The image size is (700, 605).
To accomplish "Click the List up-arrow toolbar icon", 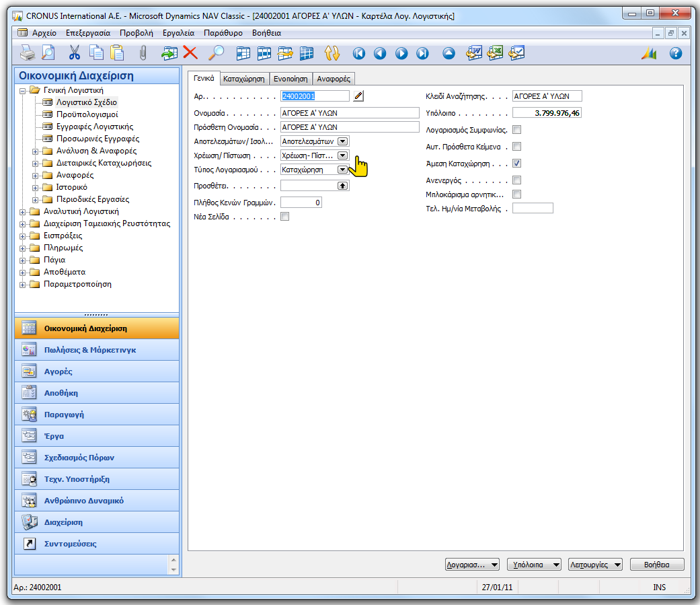I will (449, 54).
